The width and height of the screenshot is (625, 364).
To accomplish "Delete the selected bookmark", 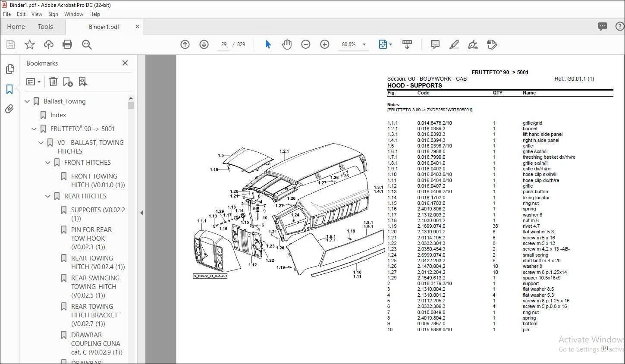I will 53,82.
